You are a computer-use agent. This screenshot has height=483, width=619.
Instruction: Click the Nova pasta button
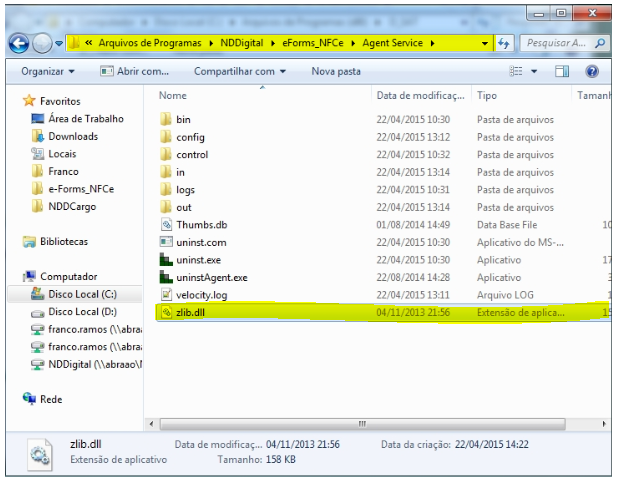tap(336, 72)
